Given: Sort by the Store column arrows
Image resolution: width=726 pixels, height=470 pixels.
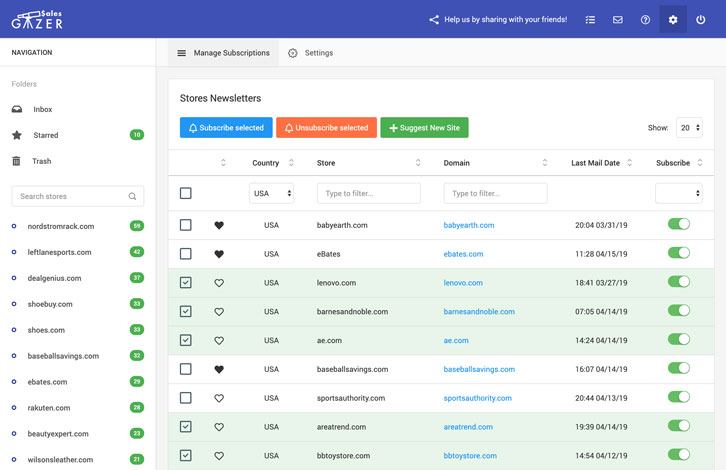Looking at the screenshot, I should pyautogui.click(x=418, y=163).
